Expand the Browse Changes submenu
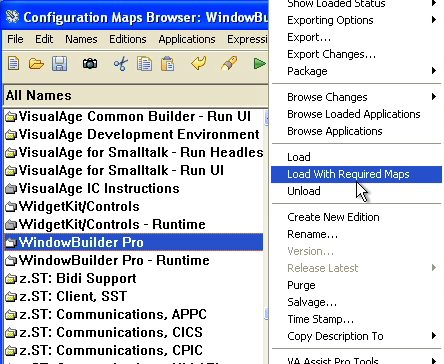 pos(356,97)
